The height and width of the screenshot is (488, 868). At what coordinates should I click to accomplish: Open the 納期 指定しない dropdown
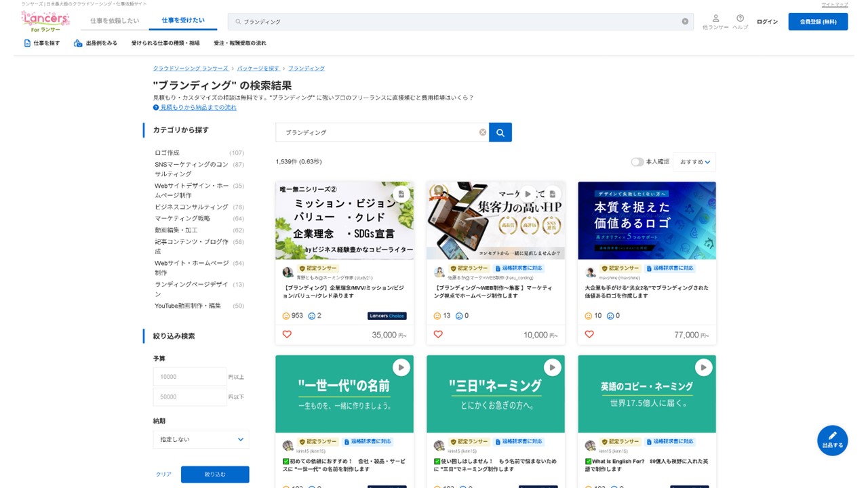tap(201, 439)
